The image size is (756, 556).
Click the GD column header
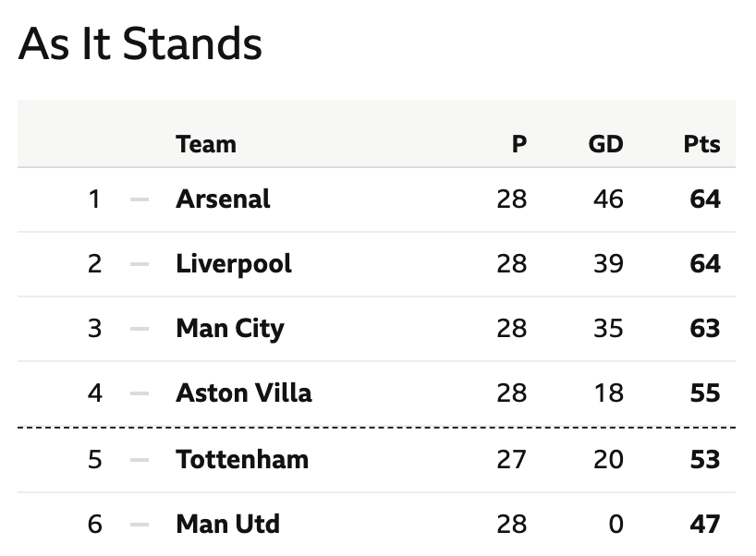coord(606,144)
